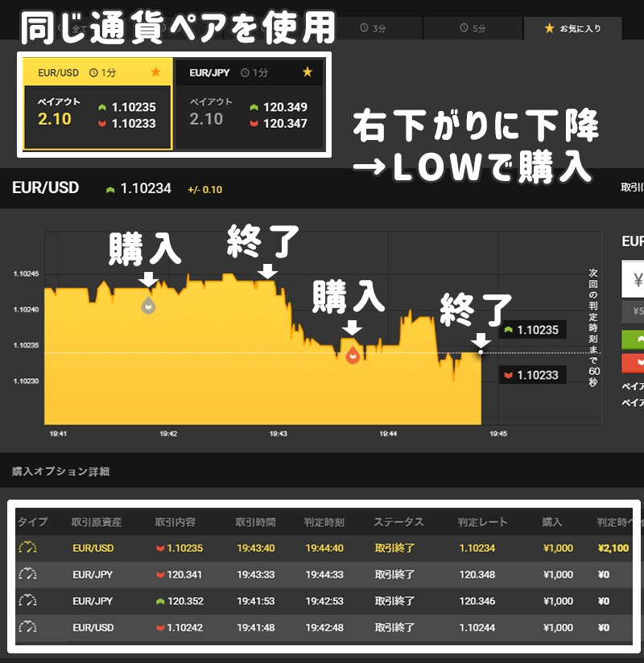644x663 pixels.
Task: Switch to the お気に入り favorites tab
Action: 573,28
